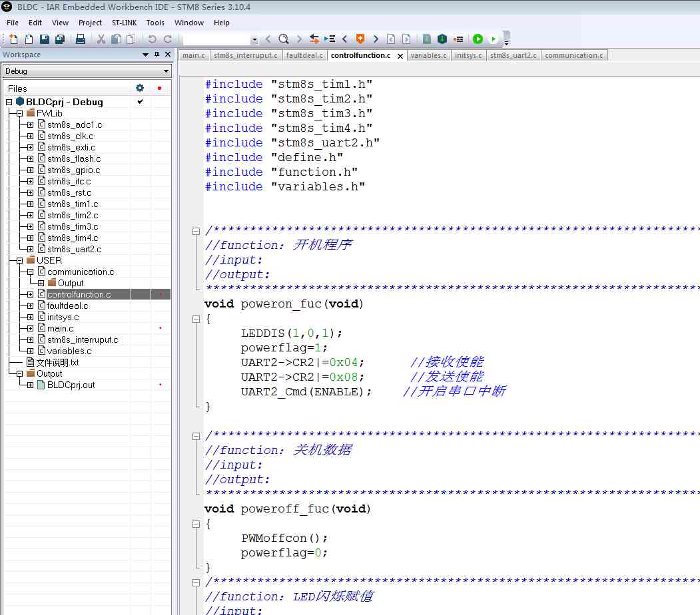700x615 pixels.
Task: Collapse the communication.c node
Action: 31,272
